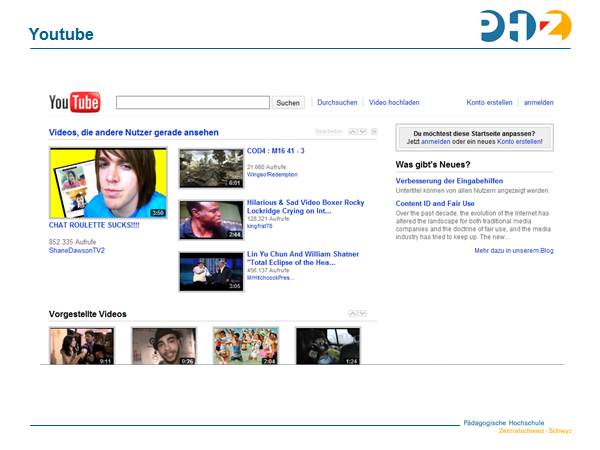Image resolution: width=600 pixels, height=450 pixels.
Task: Click into the YouTube search field
Action: [x=193, y=103]
